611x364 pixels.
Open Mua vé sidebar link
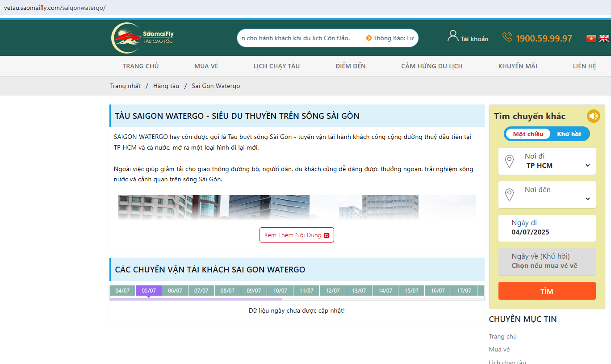[x=499, y=349]
